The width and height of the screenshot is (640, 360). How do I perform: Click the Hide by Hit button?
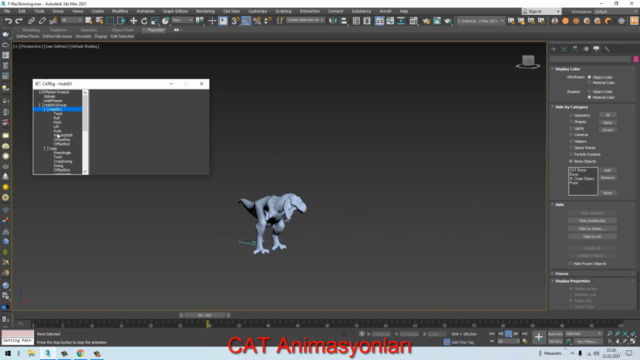(x=592, y=237)
